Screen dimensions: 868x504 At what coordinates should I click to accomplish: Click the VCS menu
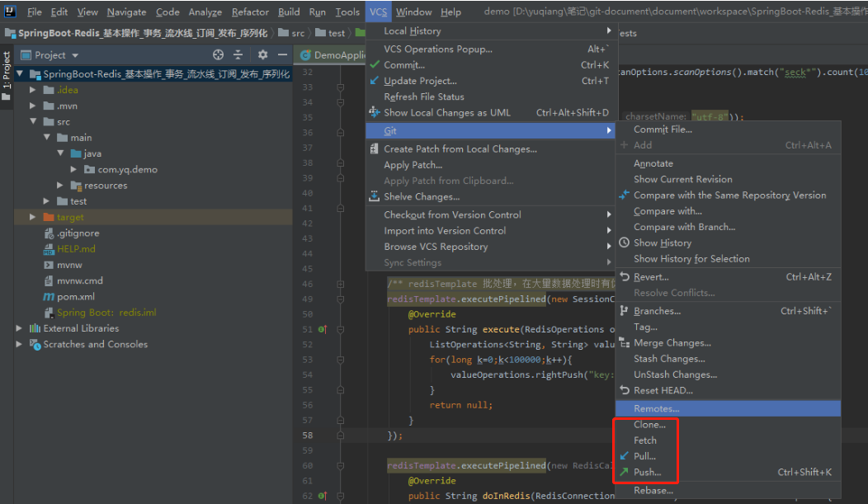pos(378,12)
